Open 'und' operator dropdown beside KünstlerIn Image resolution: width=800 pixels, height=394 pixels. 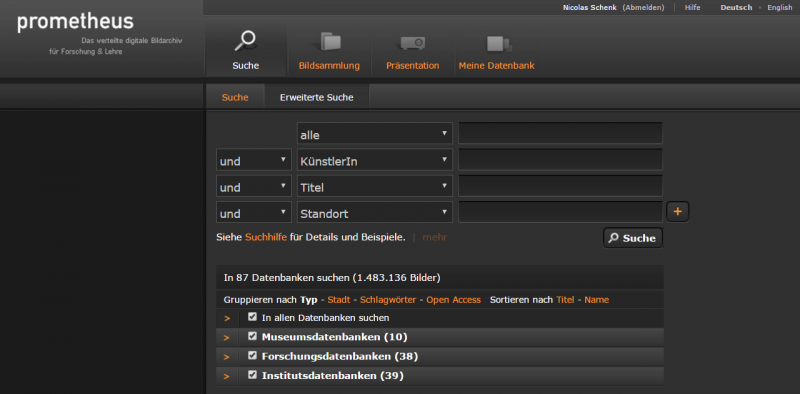(x=254, y=160)
